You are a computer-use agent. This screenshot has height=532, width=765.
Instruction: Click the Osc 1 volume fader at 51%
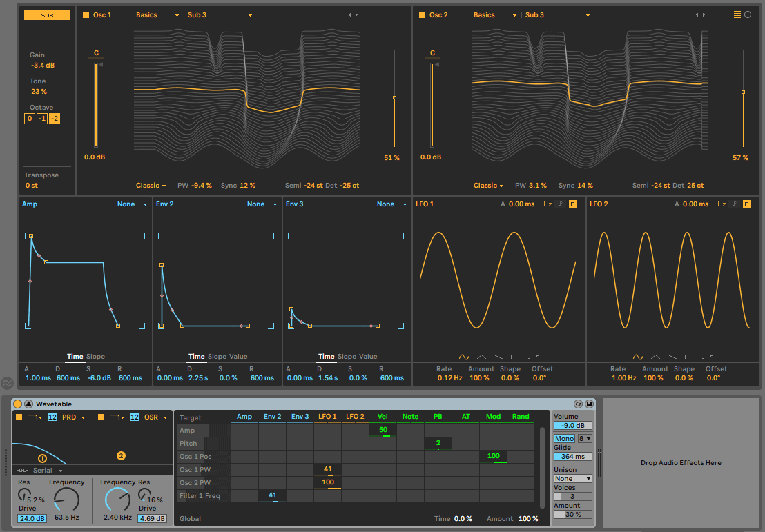(x=394, y=99)
